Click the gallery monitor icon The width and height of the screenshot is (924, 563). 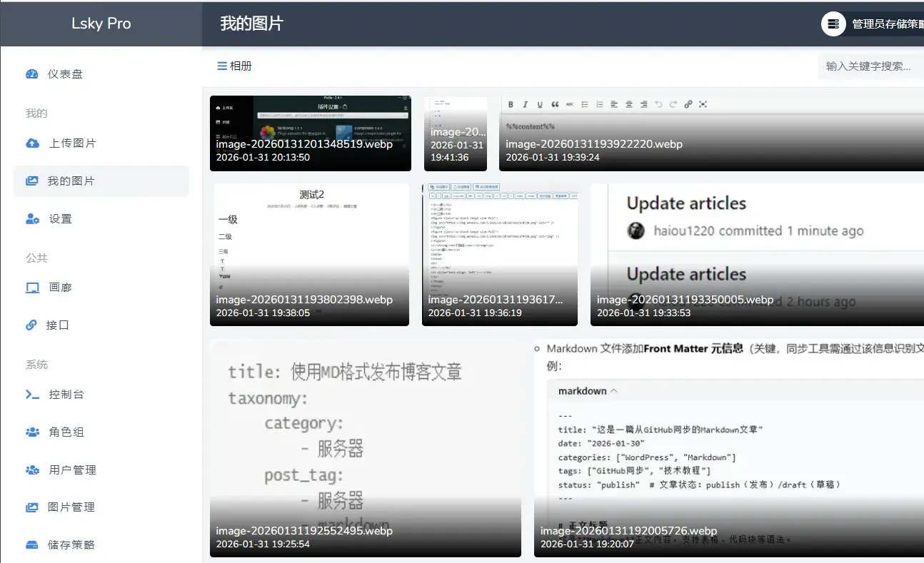(32, 288)
